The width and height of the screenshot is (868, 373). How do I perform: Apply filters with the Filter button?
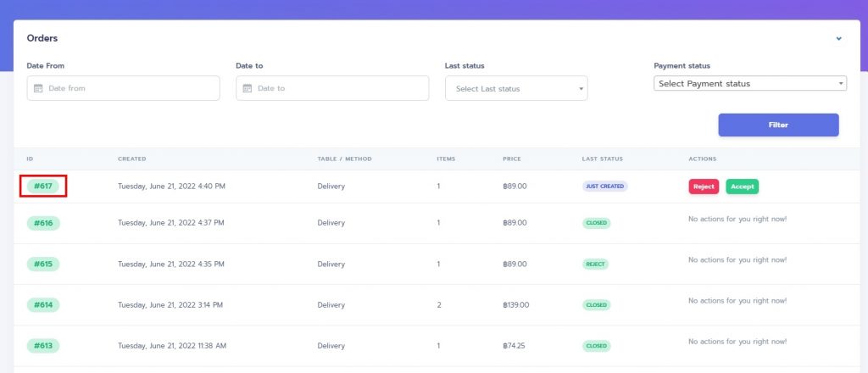(778, 125)
